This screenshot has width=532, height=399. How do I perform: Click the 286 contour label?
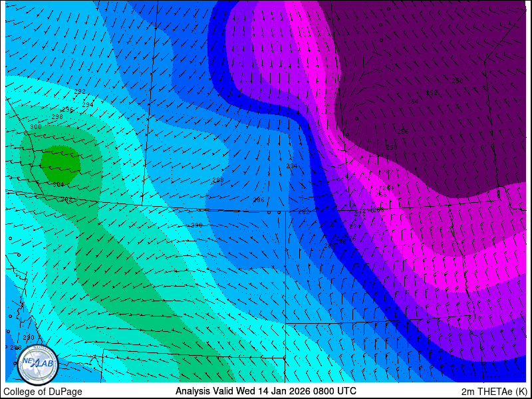[259, 200]
